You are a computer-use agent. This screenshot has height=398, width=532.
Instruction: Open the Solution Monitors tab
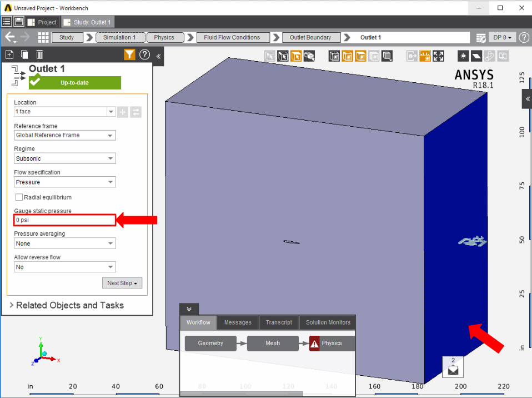pyautogui.click(x=328, y=322)
